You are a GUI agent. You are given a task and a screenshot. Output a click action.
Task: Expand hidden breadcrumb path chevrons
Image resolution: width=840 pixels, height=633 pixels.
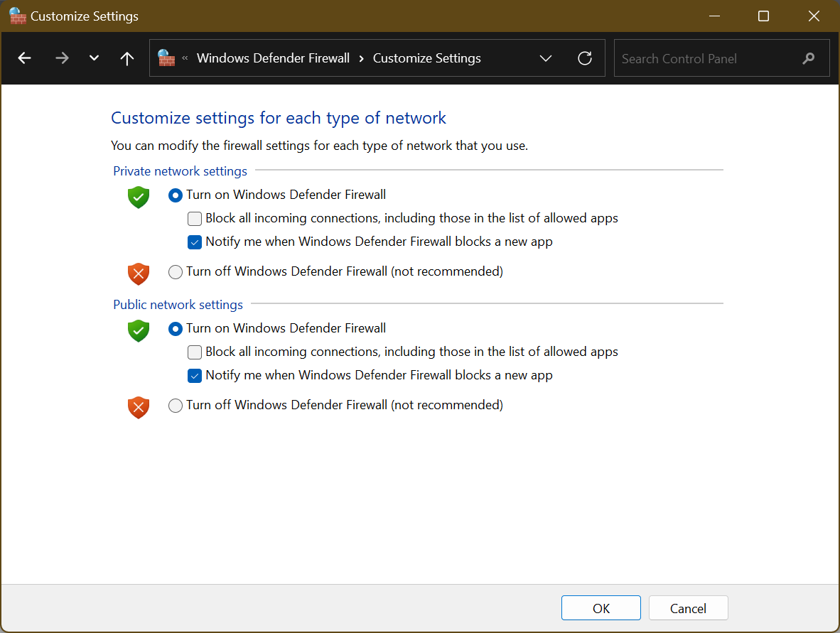point(185,58)
